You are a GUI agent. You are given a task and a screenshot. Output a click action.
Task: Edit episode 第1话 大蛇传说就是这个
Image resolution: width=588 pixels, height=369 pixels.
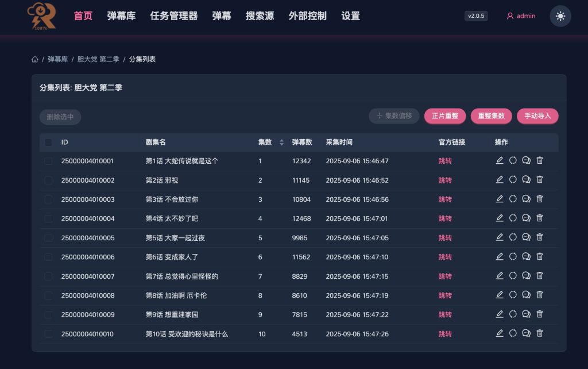tap(500, 161)
